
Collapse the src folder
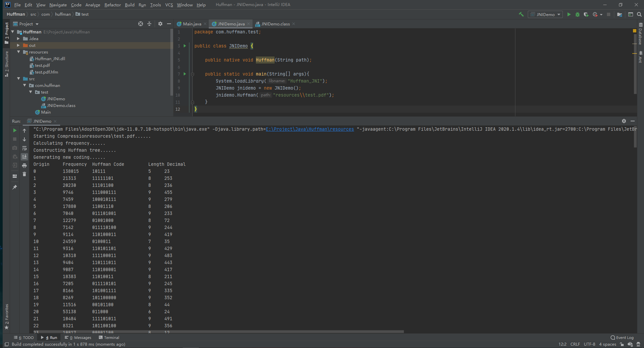pos(18,79)
